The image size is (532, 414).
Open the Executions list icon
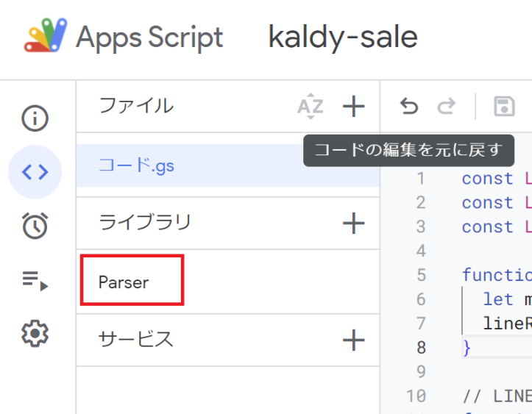35,281
